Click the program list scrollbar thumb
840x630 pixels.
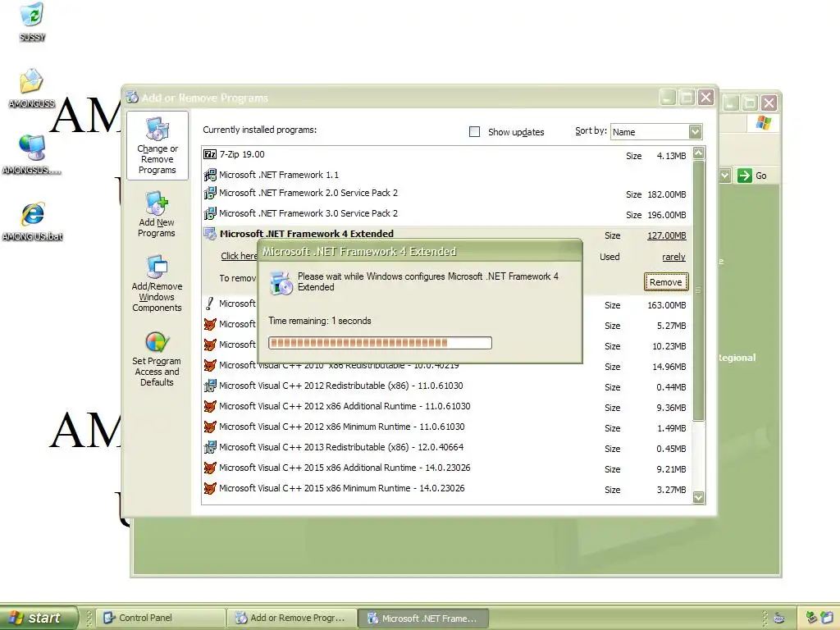pos(699,290)
